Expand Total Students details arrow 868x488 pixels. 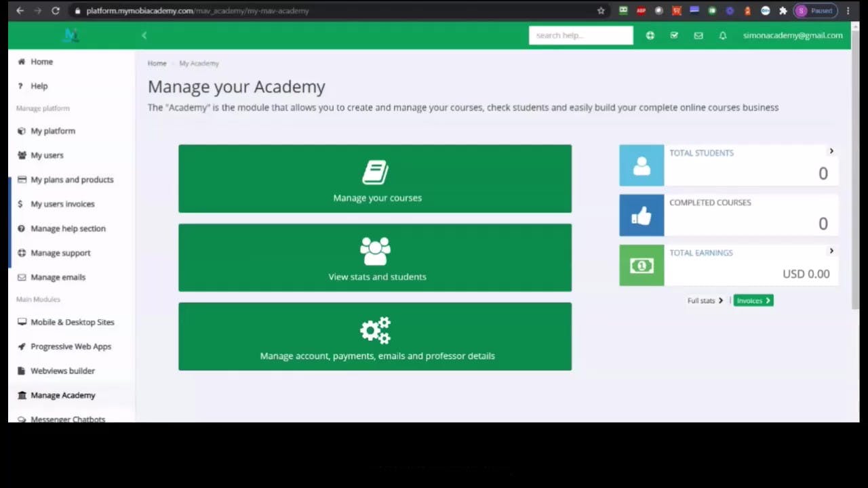click(831, 151)
